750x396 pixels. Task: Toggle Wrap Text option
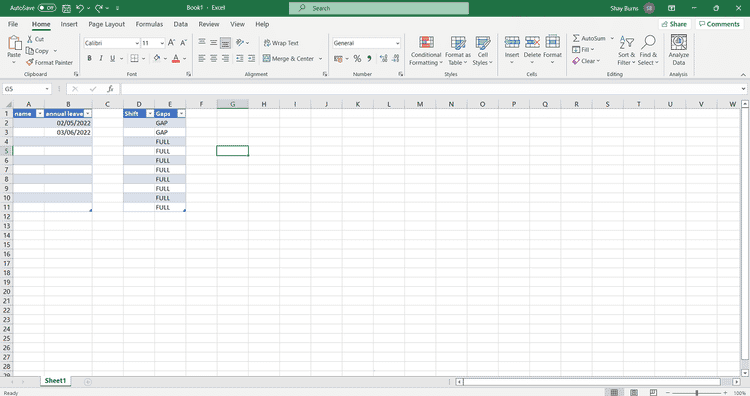coord(281,43)
